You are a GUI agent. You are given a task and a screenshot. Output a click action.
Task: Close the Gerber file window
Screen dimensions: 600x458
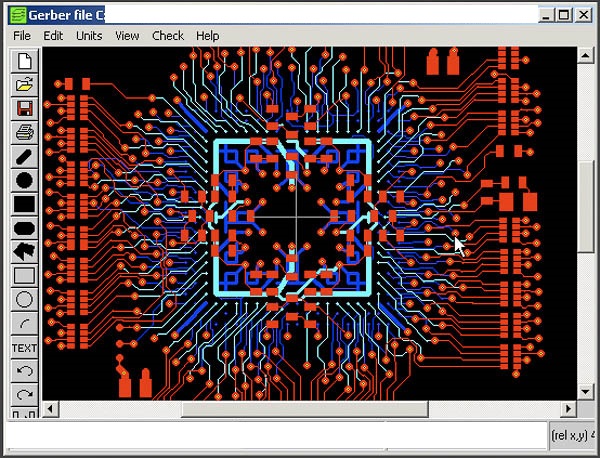pos(584,15)
